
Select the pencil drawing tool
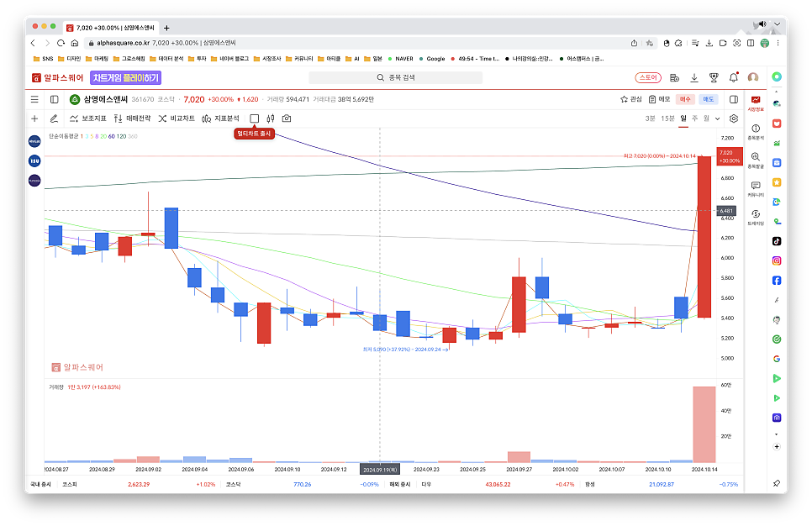pyautogui.click(x=54, y=118)
